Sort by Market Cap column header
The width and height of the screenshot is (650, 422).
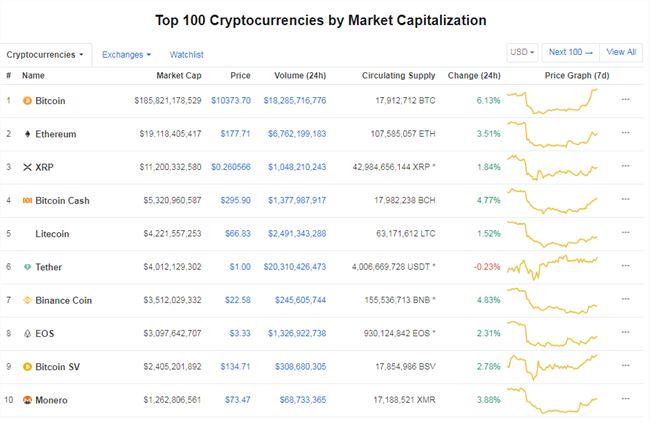click(x=179, y=75)
